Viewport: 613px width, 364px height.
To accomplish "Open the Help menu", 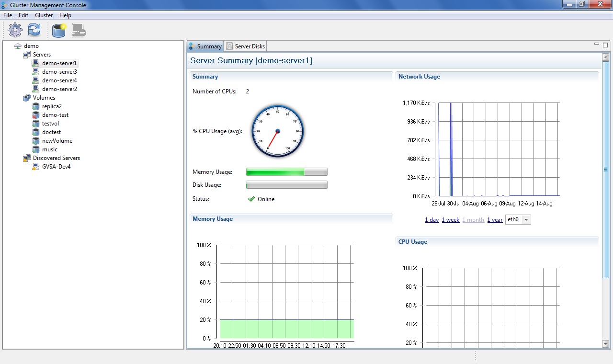I will point(65,15).
